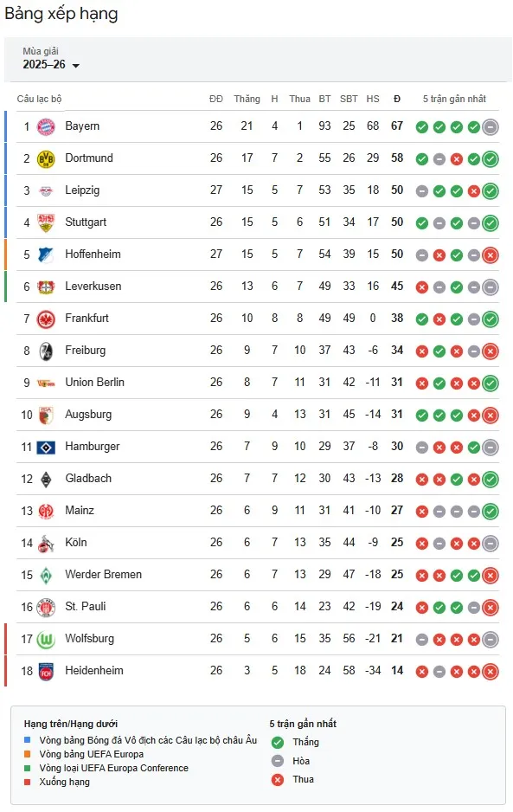Click the red Thua icon in the legend
This screenshot has width=513, height=812.
[x=277, y=779]
